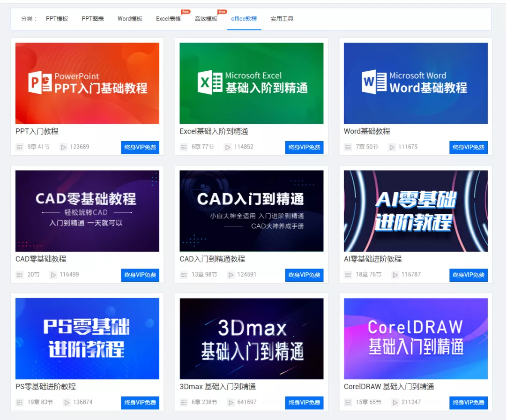Open the AI零基础进阶教程 thumbnail
The width and height of the screenshot is (506, 420).
416,211
